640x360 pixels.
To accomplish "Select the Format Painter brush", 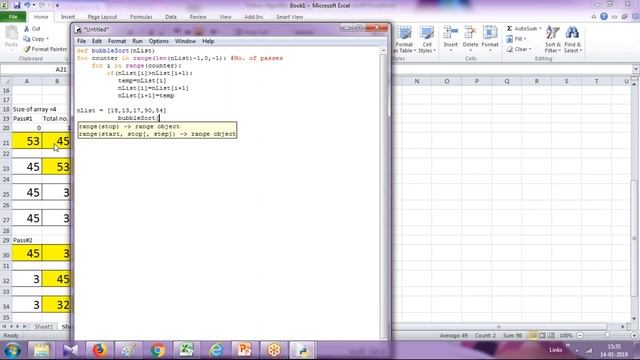I will click(27, 49).
